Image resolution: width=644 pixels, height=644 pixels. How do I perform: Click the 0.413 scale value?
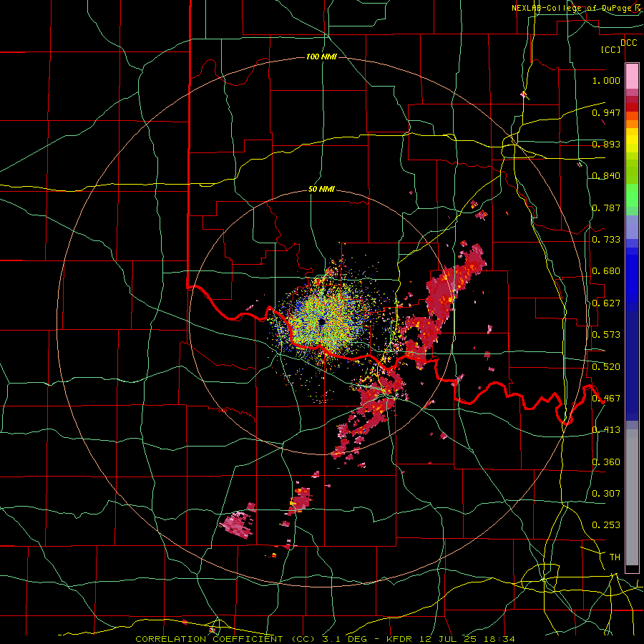click(x=606, y=430)
